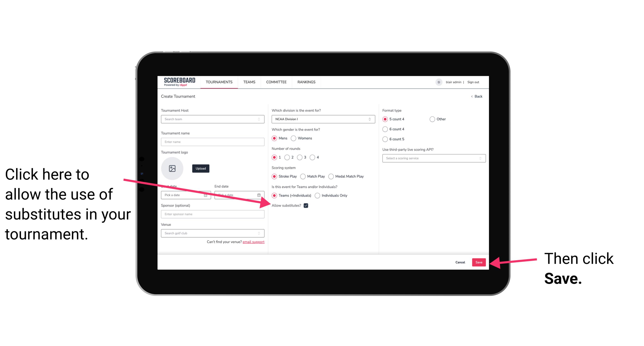Select the Individuals Only radio button
This screenshot has width=644, height=346.
(x=318, y=196)
